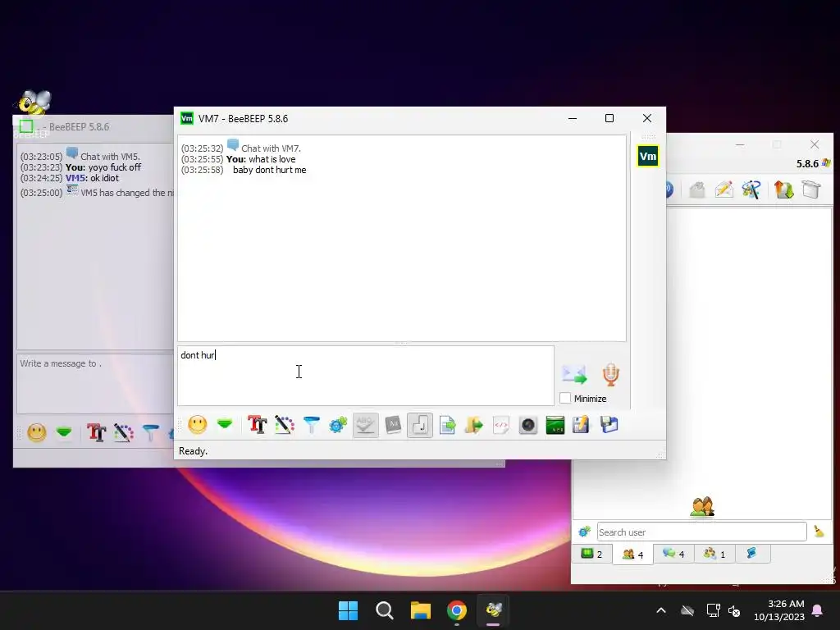The image size is (840, 630).
Task: Click the gear icon left of Search user
Action: (x=584, y=532)
